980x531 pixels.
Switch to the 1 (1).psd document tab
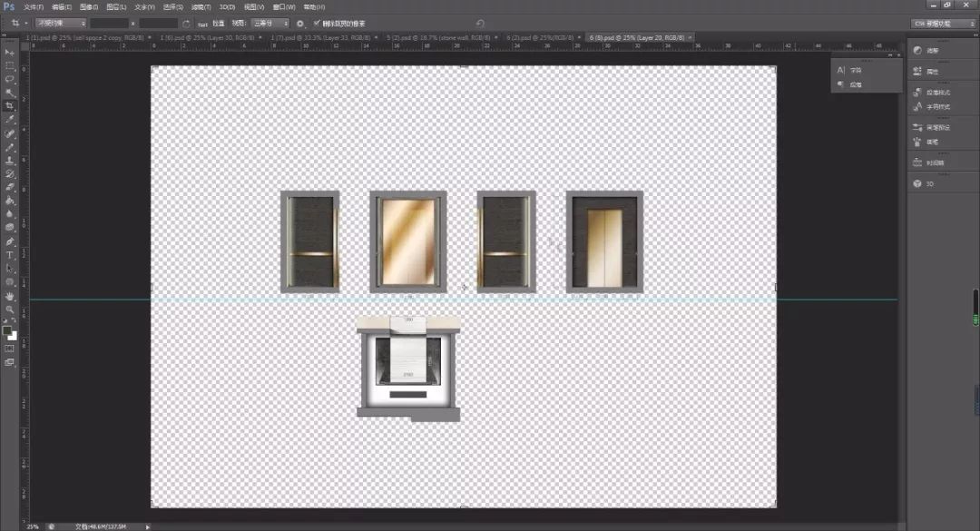coord(85,37)
